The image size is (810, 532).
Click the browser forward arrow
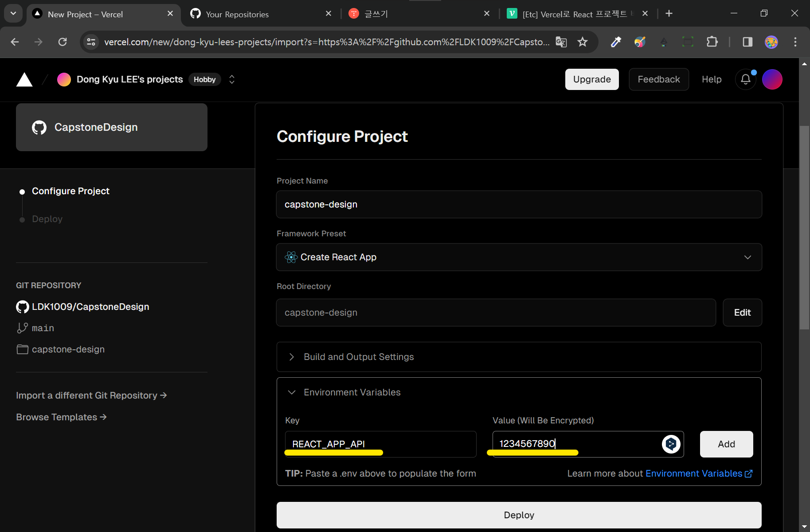pos(39,42)
